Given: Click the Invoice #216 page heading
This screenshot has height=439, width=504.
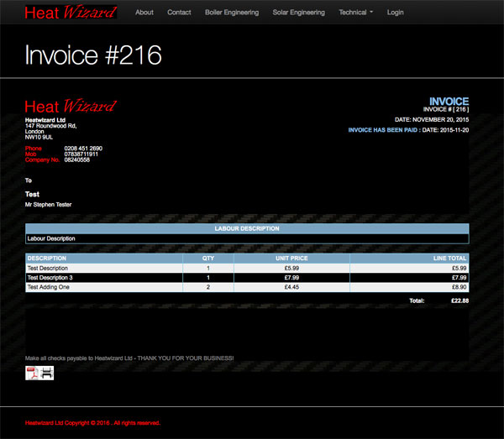Looking at the screenshot, I should coord(93,55).
